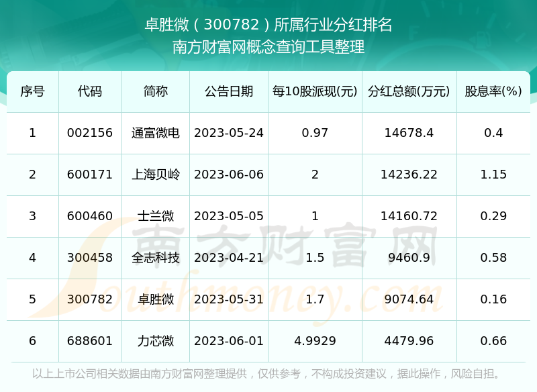Click the 14678.4 dividend total cell
Viewport: 537px width, 392px height.
409,133
